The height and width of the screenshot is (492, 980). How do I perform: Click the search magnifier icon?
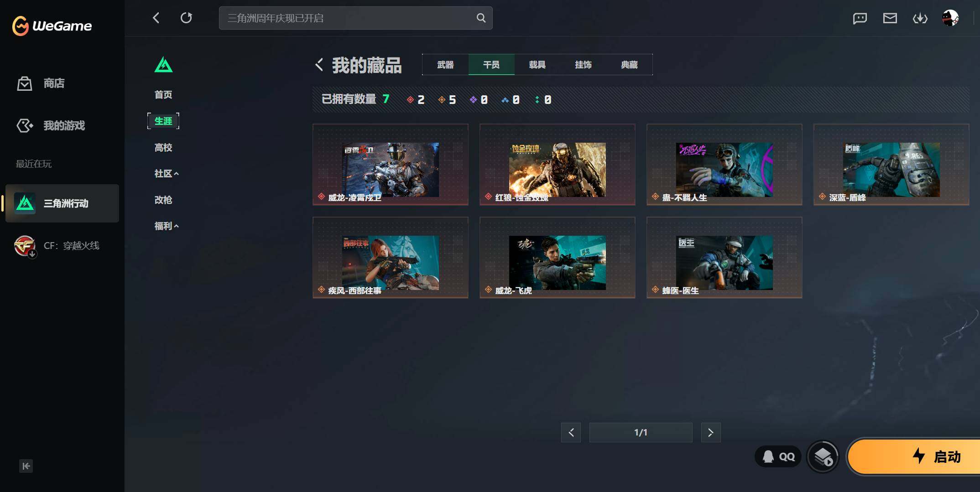pyautogui.click(x=481, y=18)
